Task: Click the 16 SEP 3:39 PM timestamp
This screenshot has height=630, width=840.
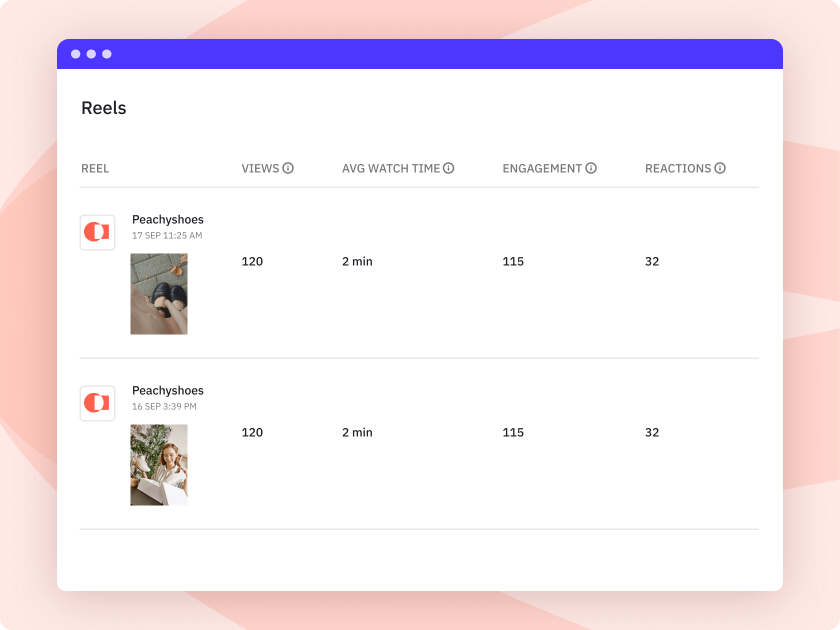Action: click(x=164, y=406)
